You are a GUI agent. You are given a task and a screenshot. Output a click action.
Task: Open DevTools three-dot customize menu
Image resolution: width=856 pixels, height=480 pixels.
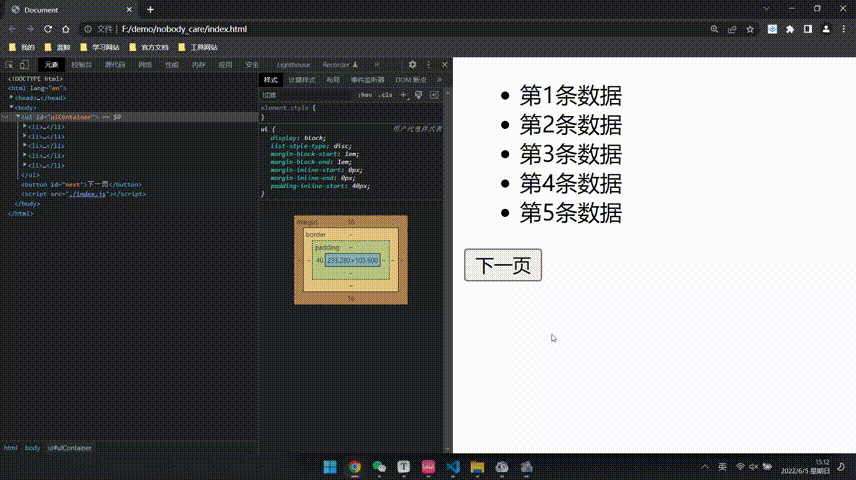(429, 64)
